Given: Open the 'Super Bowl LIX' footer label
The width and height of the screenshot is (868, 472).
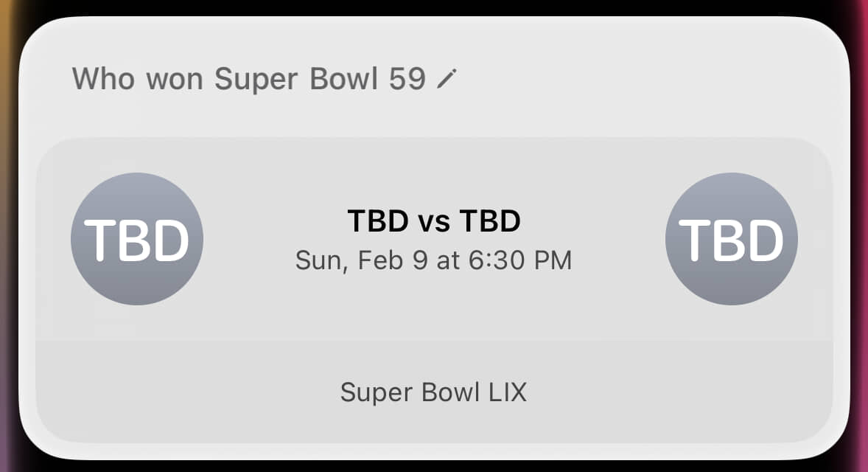Looking at the screenshot, I should 433,392.
